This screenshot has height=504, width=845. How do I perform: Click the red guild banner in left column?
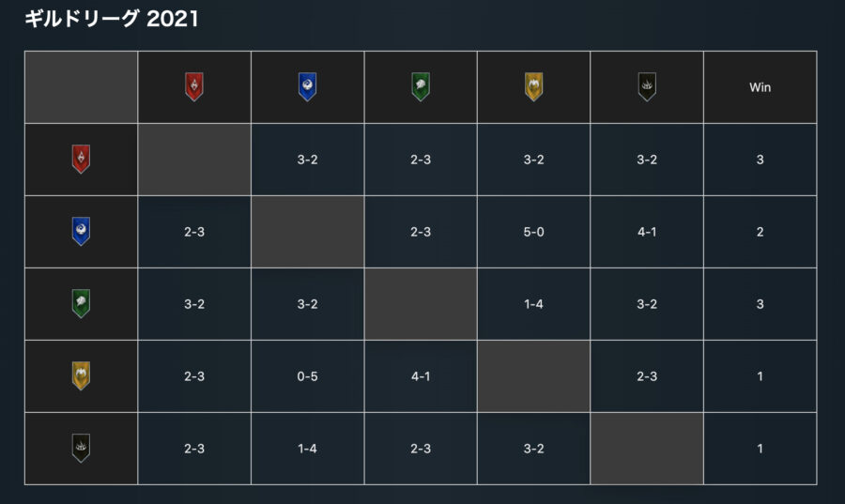[81, 159]
